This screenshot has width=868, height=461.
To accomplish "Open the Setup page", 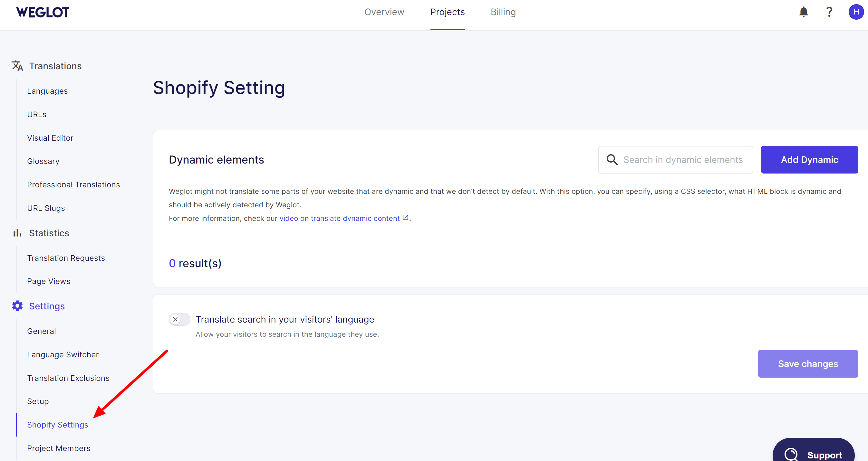I will coord(38,401).
